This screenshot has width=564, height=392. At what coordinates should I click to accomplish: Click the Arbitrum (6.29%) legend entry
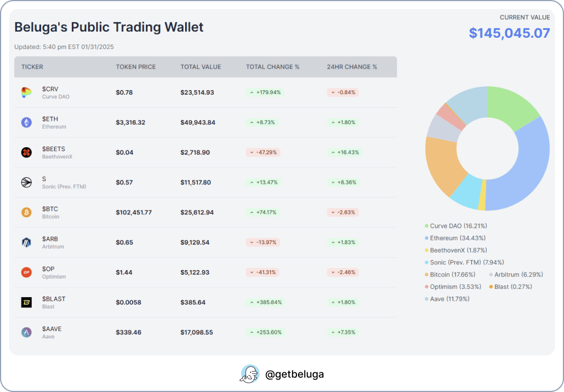(516, 275)
